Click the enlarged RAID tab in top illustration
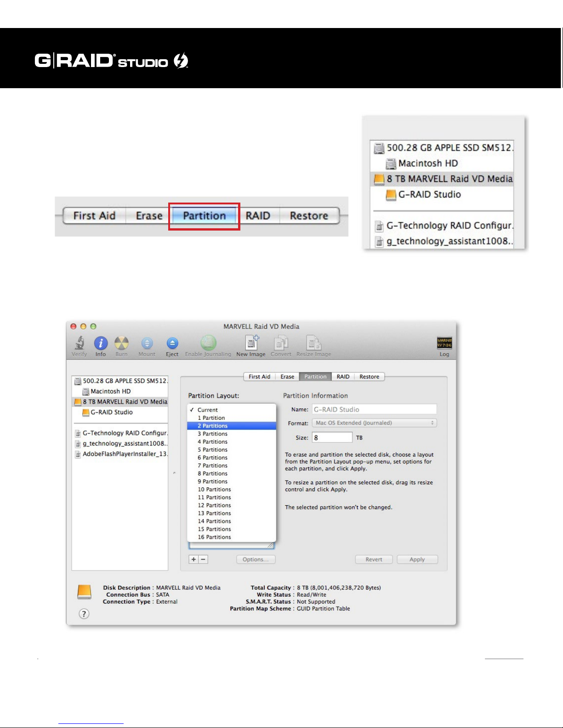Screen dimensions: 563x728 pyautogui.click(x=258, y=216)
